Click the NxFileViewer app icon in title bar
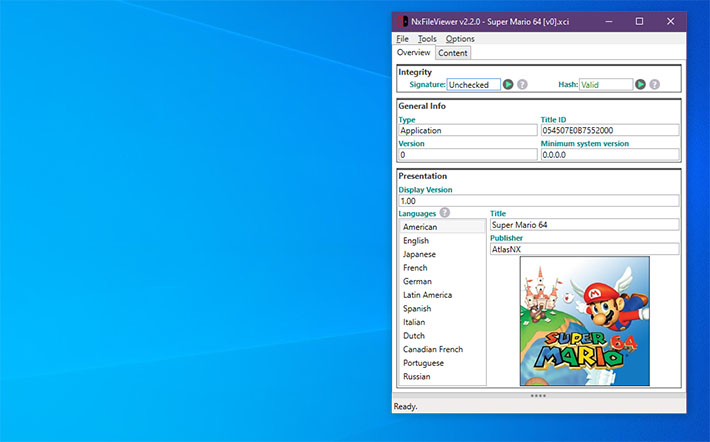710x442 pixels. tap(402, 21)
